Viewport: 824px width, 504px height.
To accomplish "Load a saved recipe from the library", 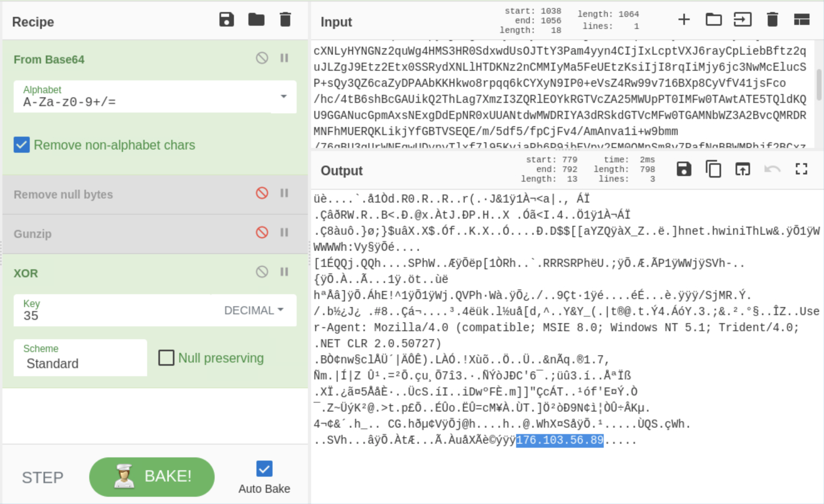I will (x=257, y=19).
